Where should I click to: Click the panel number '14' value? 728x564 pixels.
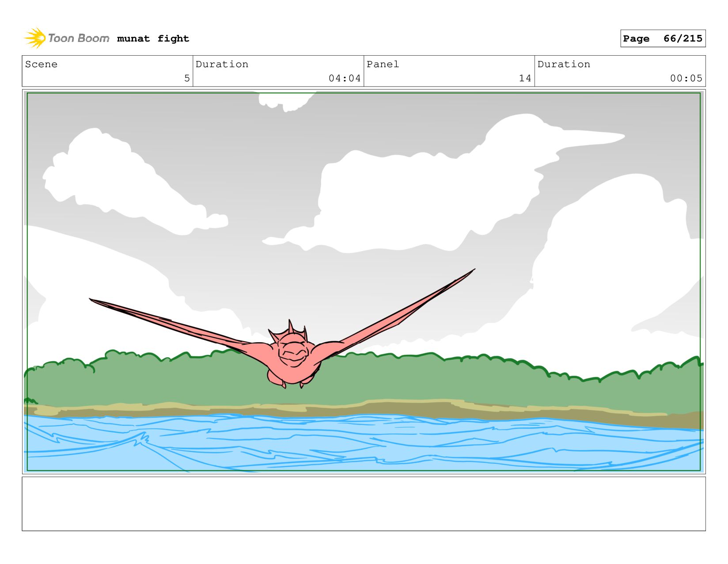525,78
